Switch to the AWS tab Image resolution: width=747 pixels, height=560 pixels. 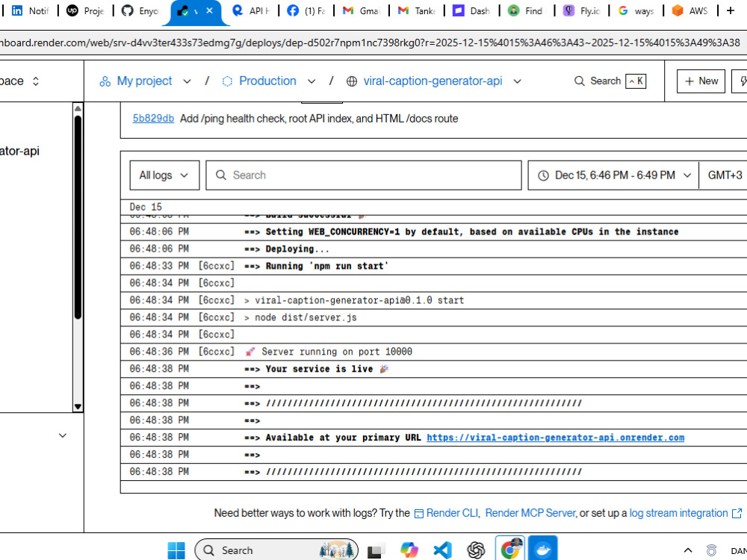click(x=691, y=10)
